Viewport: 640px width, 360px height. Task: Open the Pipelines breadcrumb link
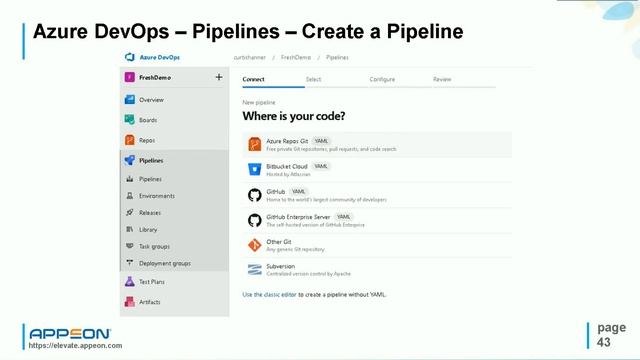coord(338,57)
